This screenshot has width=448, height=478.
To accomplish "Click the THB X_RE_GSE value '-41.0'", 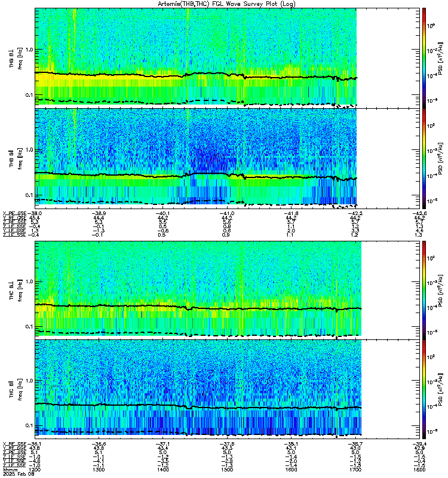I will (x=228, y=213).
